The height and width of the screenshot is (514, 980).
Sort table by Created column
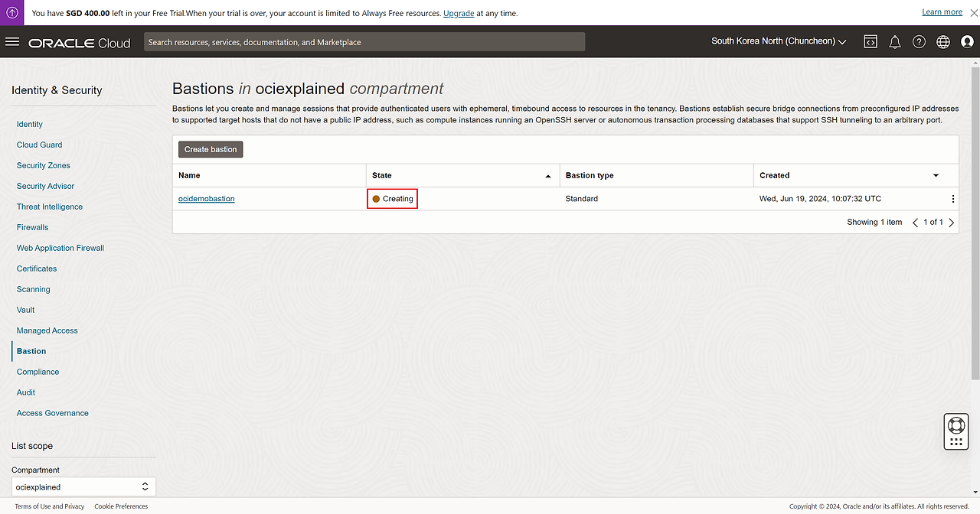(x=935, y=176)
